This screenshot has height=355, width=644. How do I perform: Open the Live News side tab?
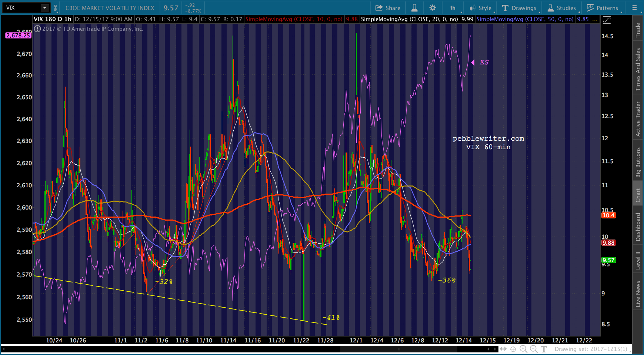pyautogui.click(x=638, y=294)
